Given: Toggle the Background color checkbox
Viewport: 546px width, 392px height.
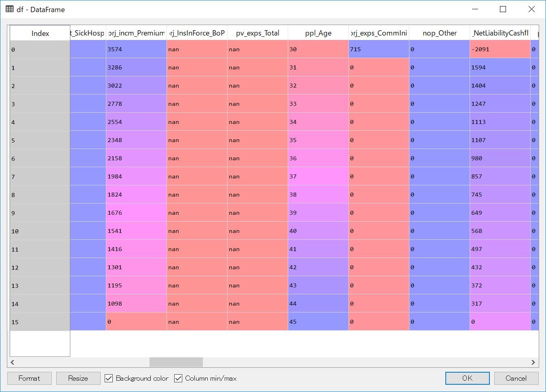Looking at the screenshot, I should click(x=109, y=378).
